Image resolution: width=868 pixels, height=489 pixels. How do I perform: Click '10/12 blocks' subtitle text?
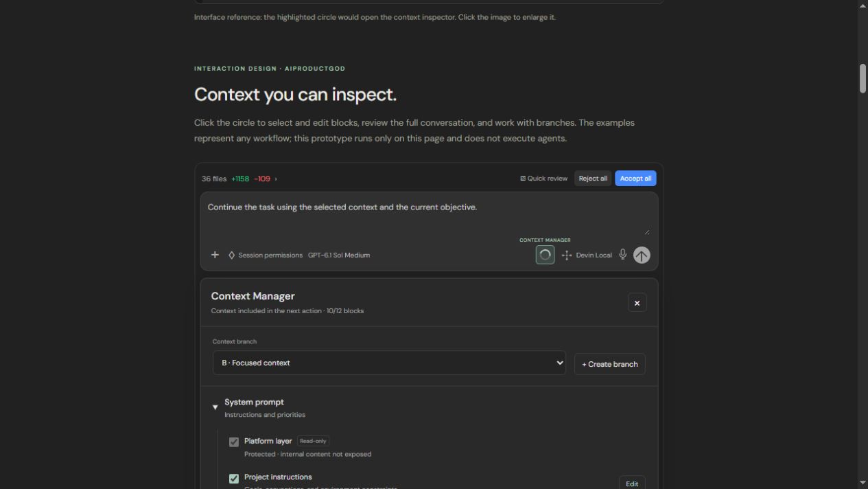click(345, 311)
